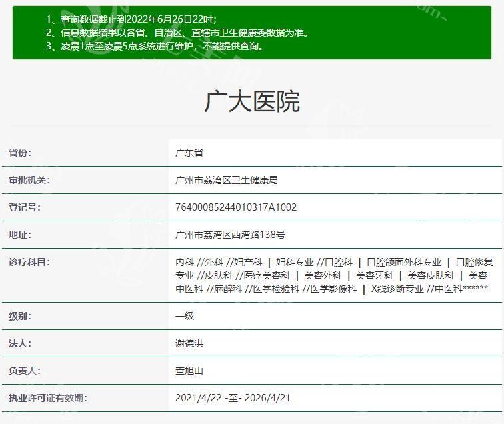The width and height of the screenshot is (504, 424).
Task: Select the level value 一级
Action: [185, 316]
